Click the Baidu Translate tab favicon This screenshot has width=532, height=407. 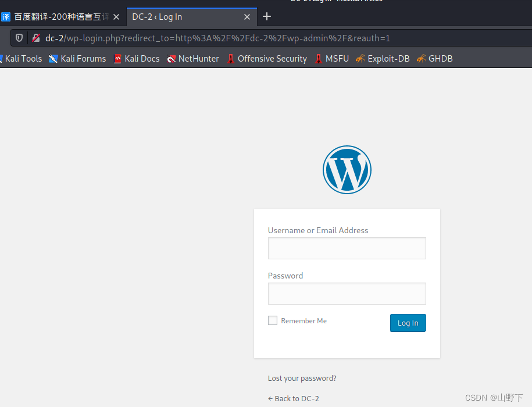pos(6,17)
